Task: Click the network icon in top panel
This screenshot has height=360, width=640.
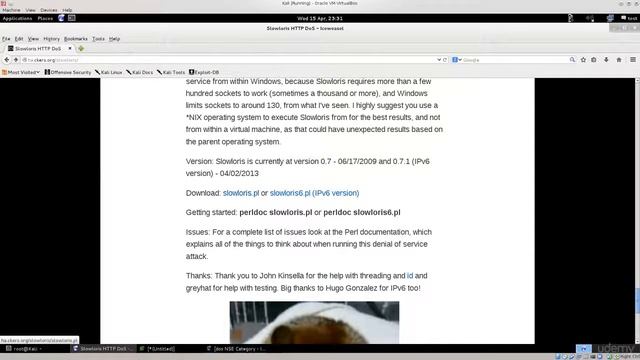Action: pos(610,18)
